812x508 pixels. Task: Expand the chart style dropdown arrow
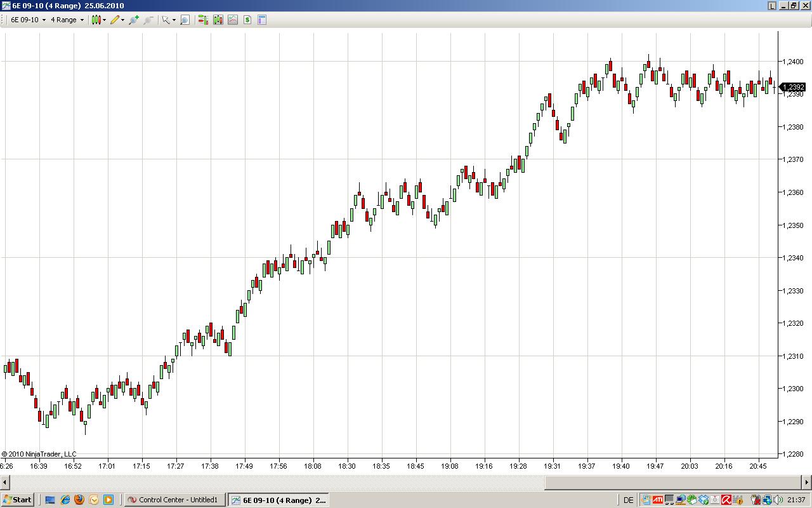pyautogui.click(x=104, y=20)
